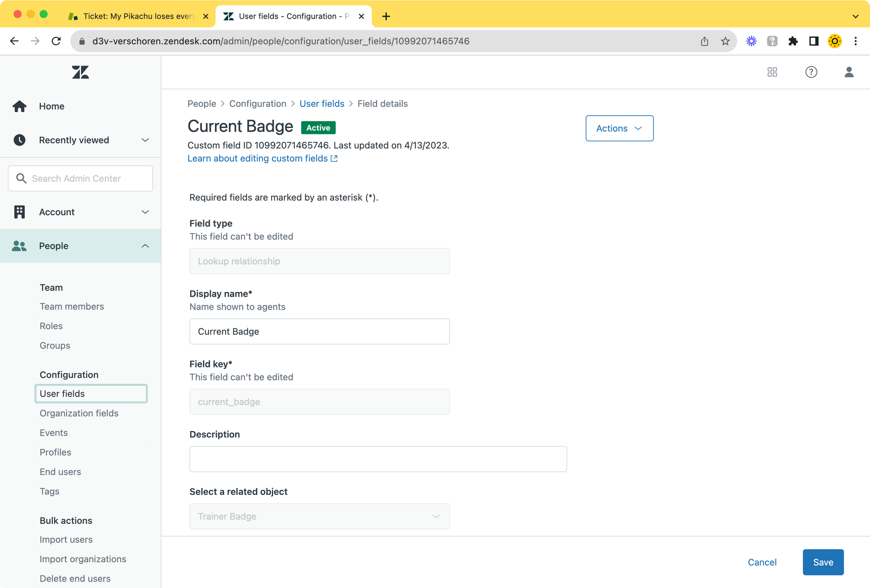Click the Home house icon
The image size is (870, 588).
pos(20,106)
